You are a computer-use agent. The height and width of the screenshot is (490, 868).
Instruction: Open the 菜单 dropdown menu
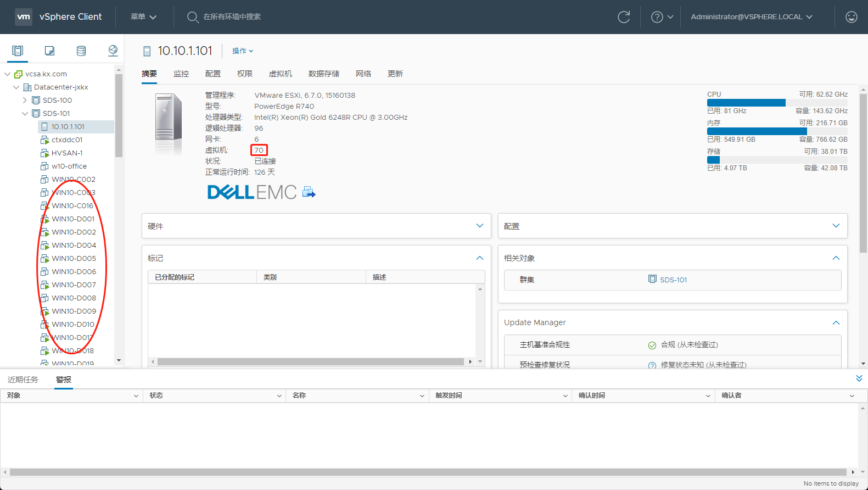click(143, 17)
